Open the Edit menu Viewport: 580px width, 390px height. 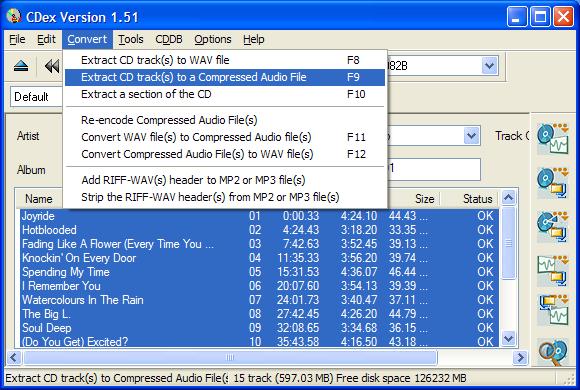(x=46, y=39)
